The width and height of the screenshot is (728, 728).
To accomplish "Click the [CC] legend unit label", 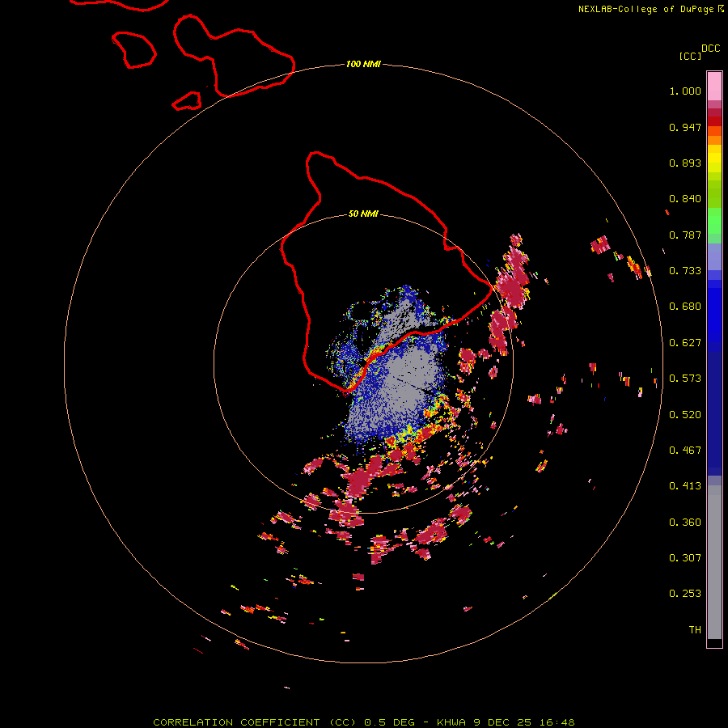I will [690, 56].
